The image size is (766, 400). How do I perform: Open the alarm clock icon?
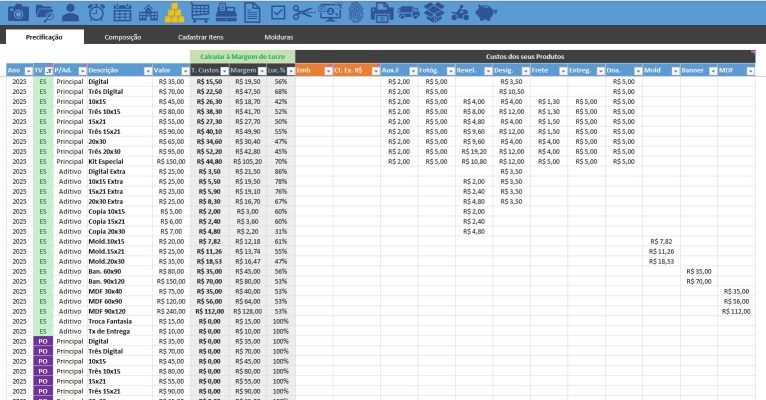coord(96,12)
